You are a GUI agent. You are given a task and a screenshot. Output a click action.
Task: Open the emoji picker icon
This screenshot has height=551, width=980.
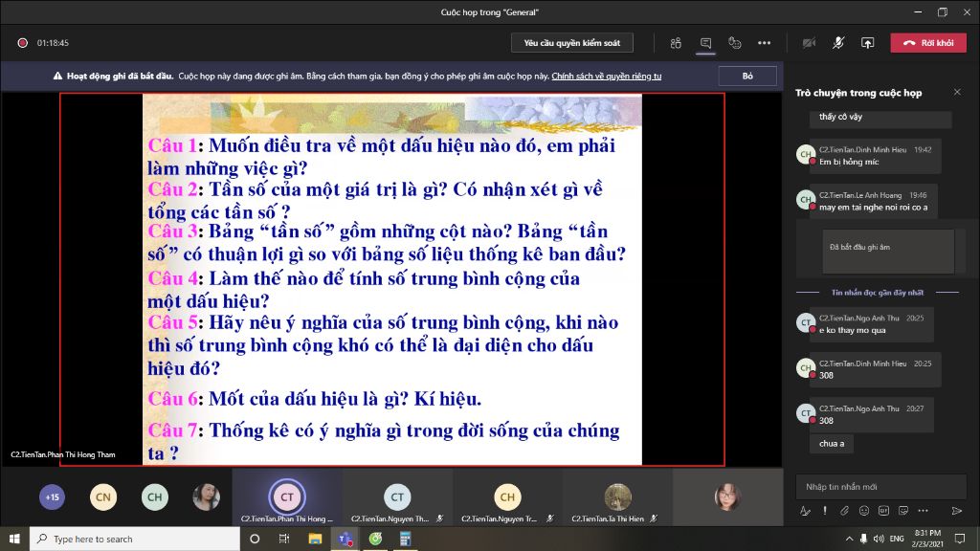pos(864,511)
